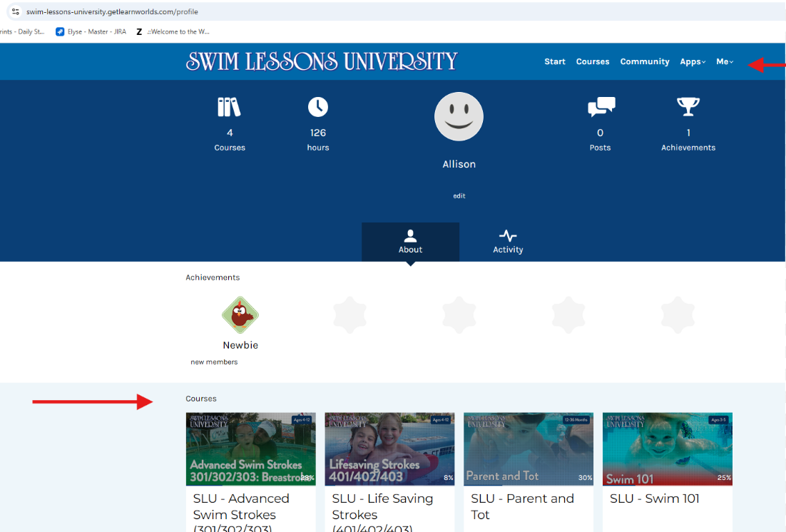Open the Elyse Master JIRA bookmark

[x=91, y=31]
